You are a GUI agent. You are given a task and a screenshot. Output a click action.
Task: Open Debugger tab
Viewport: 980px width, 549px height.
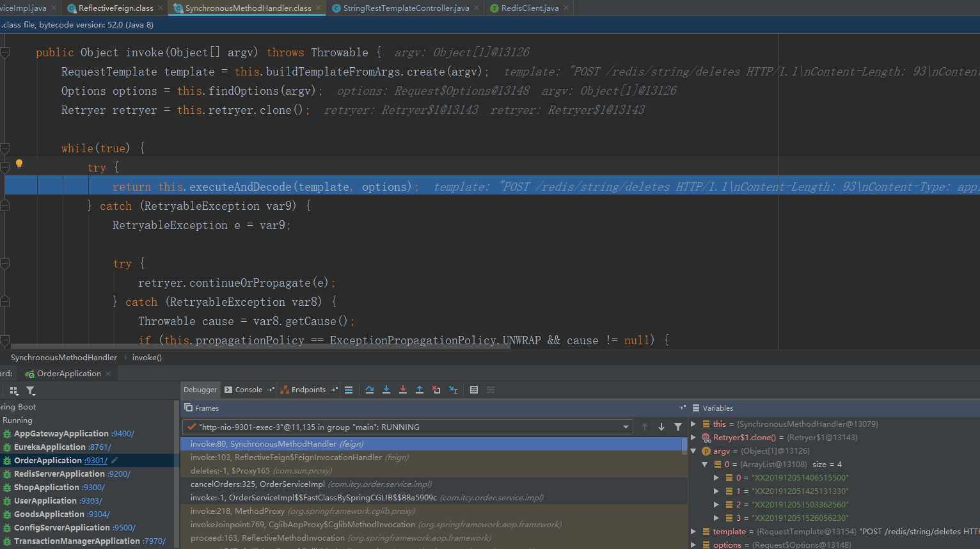pyautogui.click(x=200, y=390)
